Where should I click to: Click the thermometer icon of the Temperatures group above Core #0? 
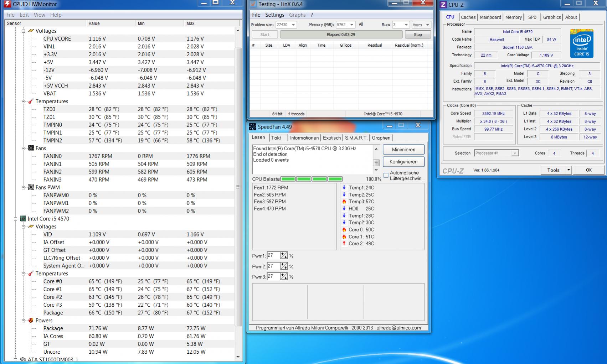coord(31,274)
